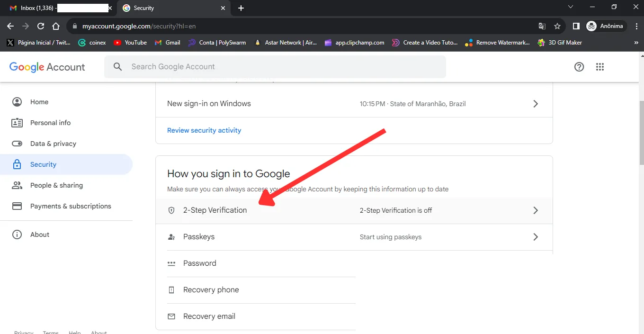Click the Recovery phone device icon
The image size is (644, 334).
point(171,290)
